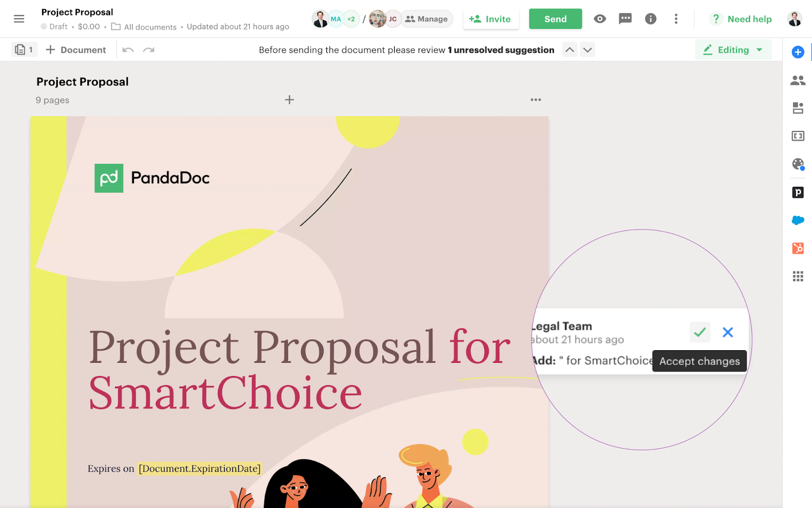The image size is (812, 508).
Task: Open the Editing mode dropdown
Action: tap(733, 50)
